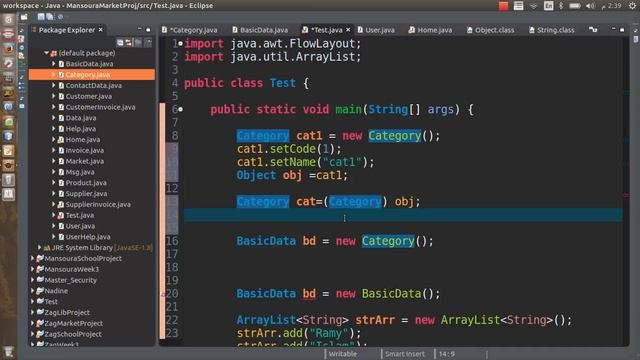640x360 pixels.
Task: Place cursor on cat1.setCode(1); line
Action: (289, 149)
